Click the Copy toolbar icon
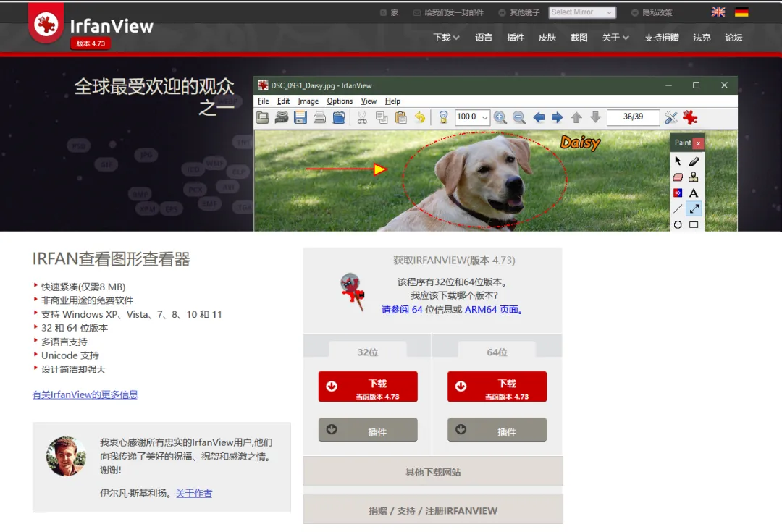This screenshot has width=782, height=532. (x=382, y=118)
